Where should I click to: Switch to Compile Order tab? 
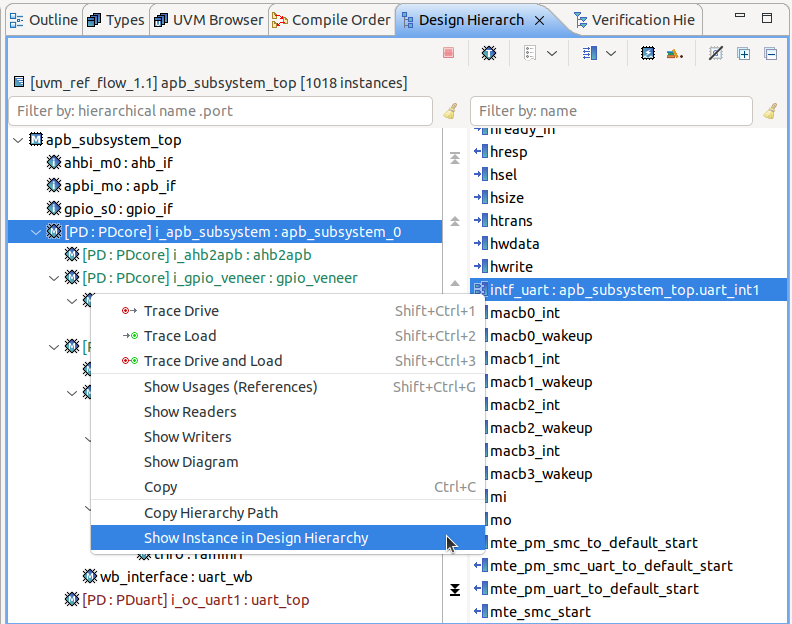coord(331,20)
